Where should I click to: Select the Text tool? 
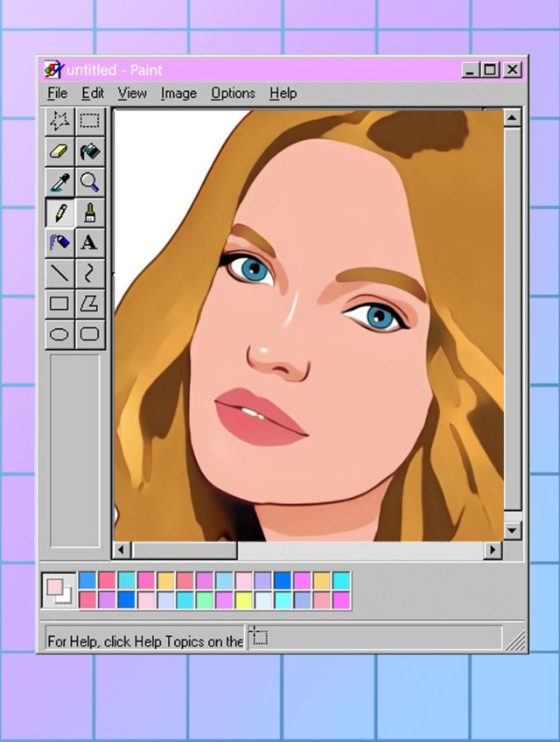pyautogui.click(x=89, y=242)
